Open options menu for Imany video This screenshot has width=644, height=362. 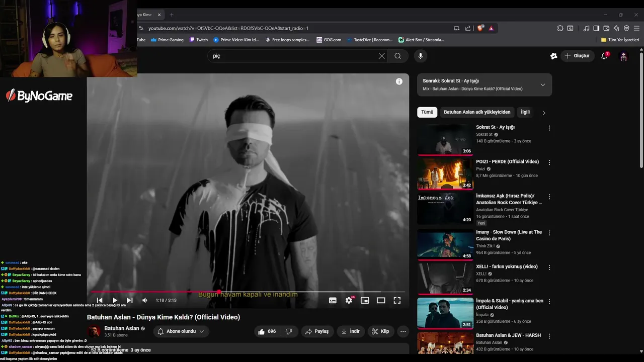pyautogui.click(x=549, y=233)
